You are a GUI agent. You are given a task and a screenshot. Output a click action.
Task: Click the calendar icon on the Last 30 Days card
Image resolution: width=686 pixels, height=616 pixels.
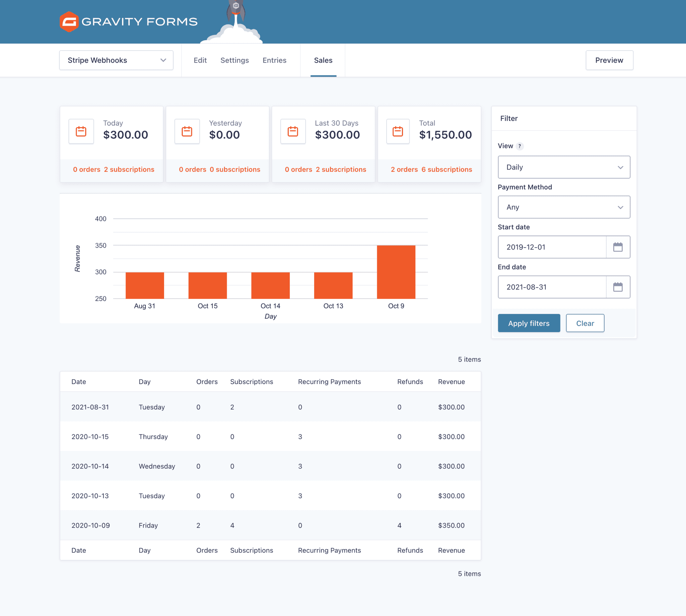pyautogui.click(x=293, y=131)
